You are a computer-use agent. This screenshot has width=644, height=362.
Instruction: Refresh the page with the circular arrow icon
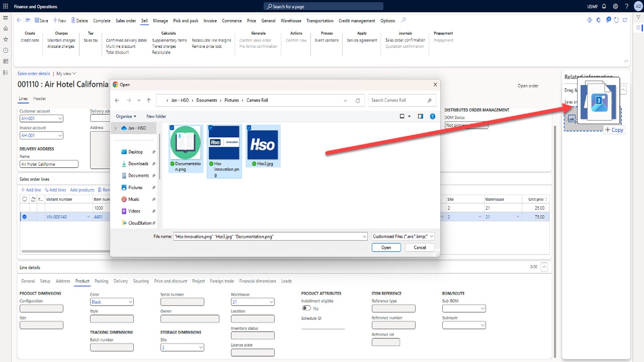[x=617, y=20]
